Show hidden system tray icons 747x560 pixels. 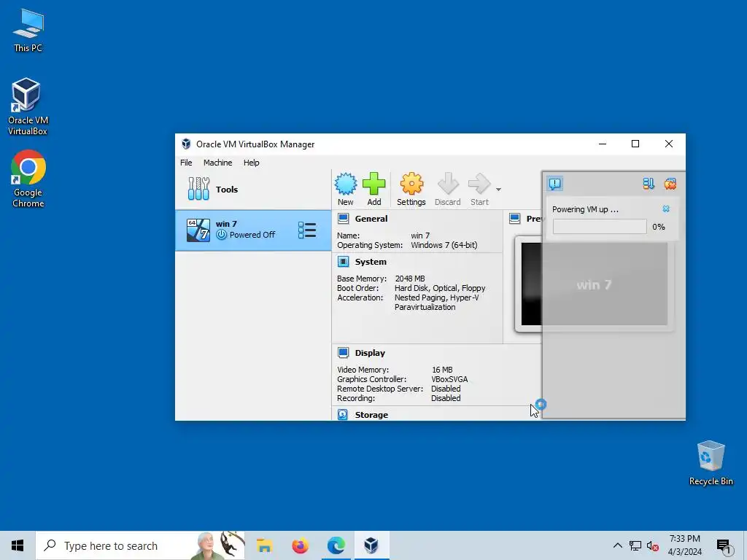617,545
